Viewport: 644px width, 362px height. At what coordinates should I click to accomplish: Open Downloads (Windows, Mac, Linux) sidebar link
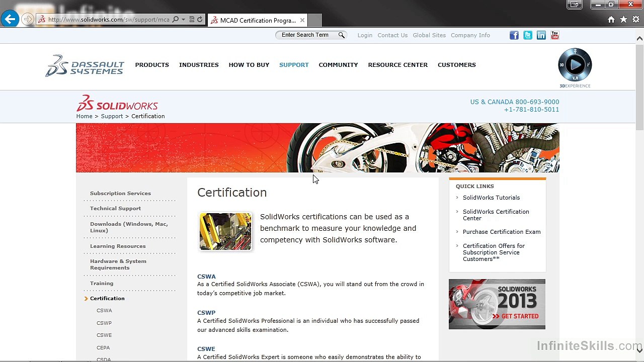(129, 227)
